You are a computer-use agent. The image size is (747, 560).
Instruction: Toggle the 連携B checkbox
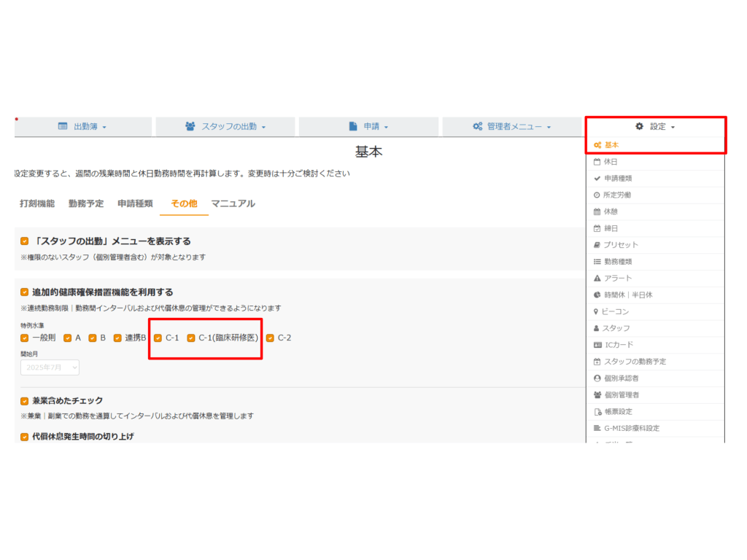[117, 338]
